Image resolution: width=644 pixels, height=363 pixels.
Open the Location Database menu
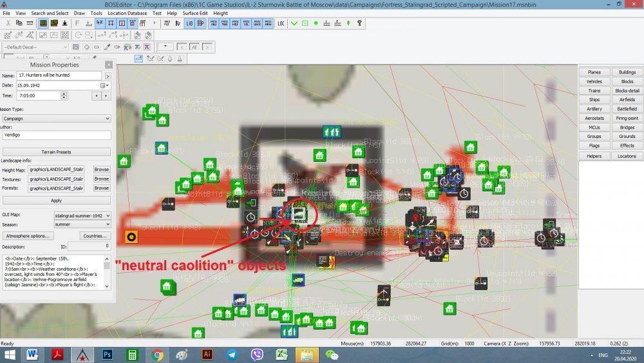[x=126, y=13]
